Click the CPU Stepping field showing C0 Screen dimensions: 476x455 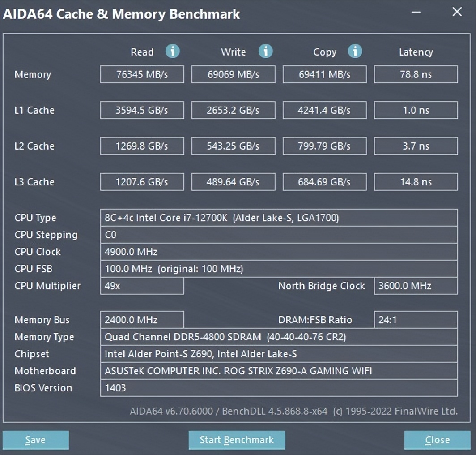tap(279, 235)
